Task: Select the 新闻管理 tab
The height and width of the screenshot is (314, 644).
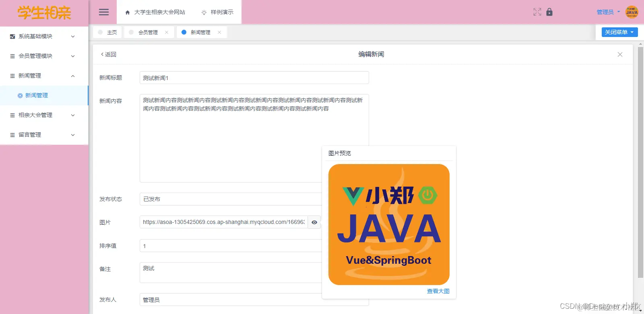Action: click(201, 32)
